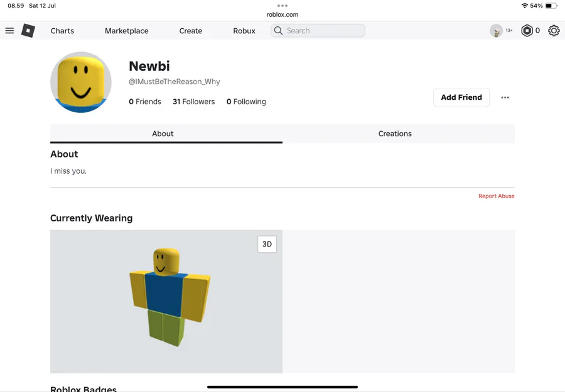Tap the battery status icon
The image size is (565, 392).
pyautogui.click(x=551, y=6)
